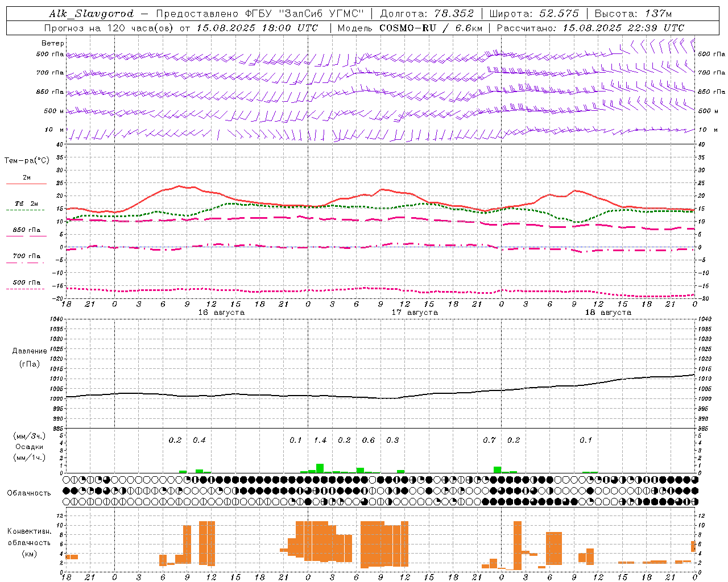This screenshot has width=728, height=582.
Task: Click the '850 гПа' wind level label on the right edge
Action: [x=712, y=92]
